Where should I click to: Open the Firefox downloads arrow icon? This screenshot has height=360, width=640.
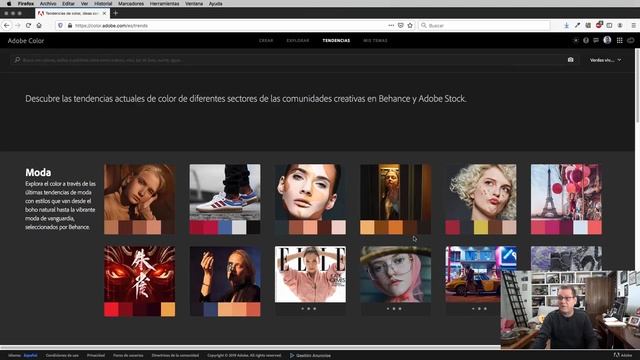coord(567,25)
